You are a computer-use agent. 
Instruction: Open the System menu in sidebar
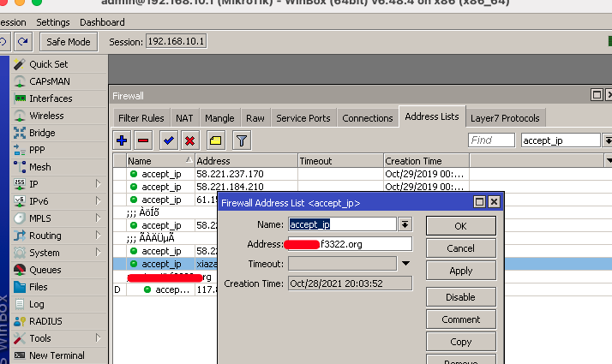coord(58,253)
